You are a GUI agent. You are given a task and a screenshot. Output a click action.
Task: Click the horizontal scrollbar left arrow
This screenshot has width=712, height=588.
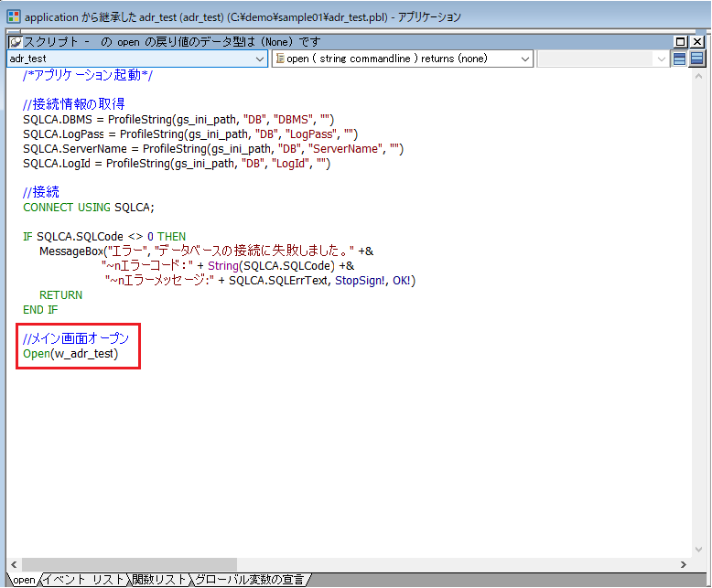tap(12, 564)
